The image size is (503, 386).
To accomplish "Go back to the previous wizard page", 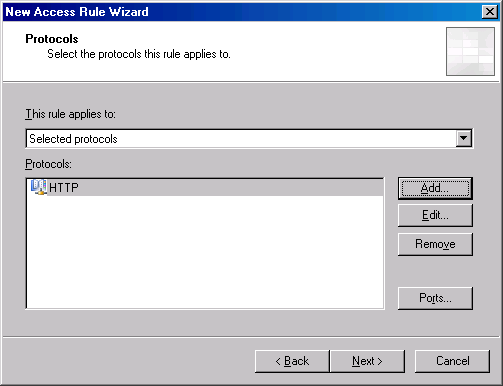I will 292,361.
